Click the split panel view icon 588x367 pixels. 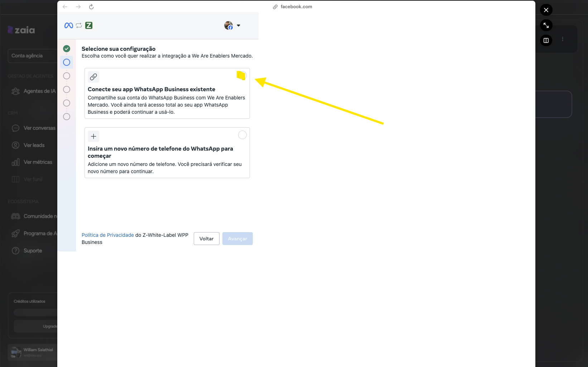pos(546,40)
